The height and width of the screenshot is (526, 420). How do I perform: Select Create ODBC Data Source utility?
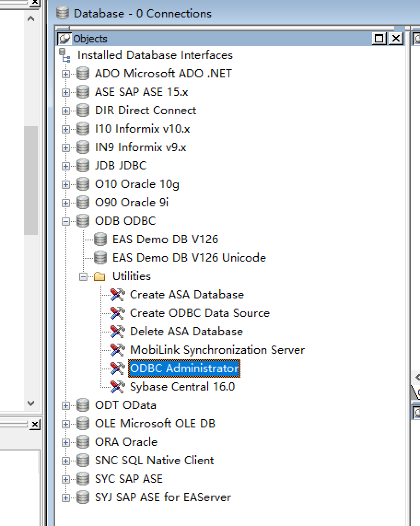click(x=199, y=313)
